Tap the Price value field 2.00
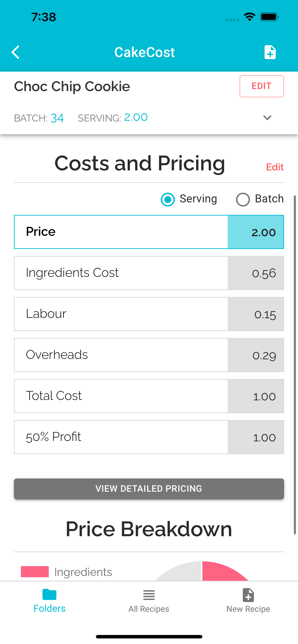298x644 pixels. (x=256, y=232)
